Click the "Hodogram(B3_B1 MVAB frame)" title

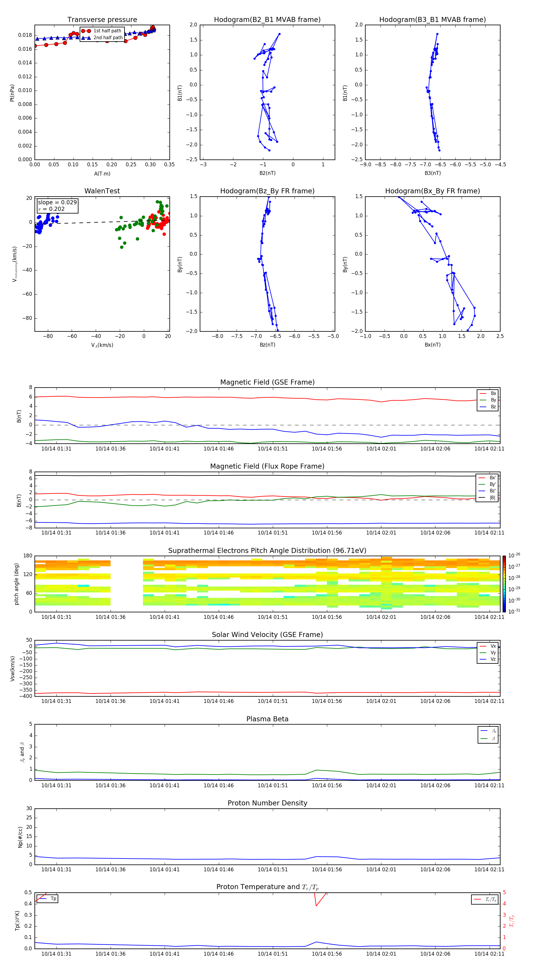click(x=432, y=20)
